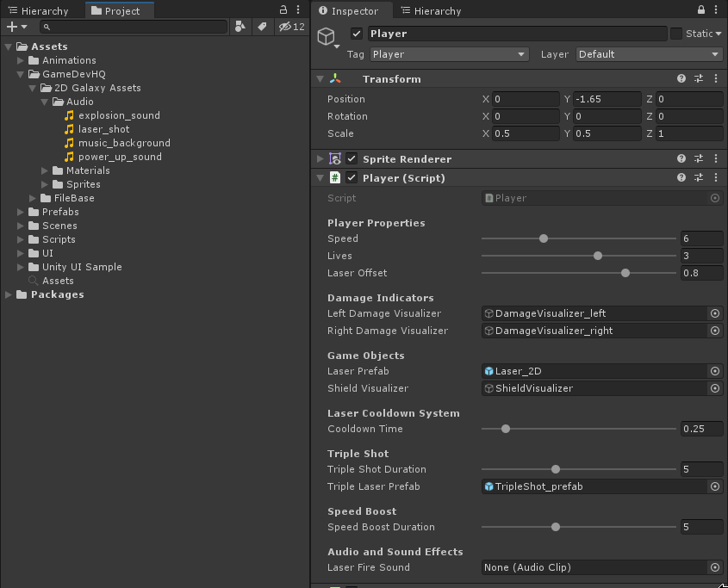Toggle Player (Script) enabled checkbox
Screen dimensions: 728x588
coord(352,177)
